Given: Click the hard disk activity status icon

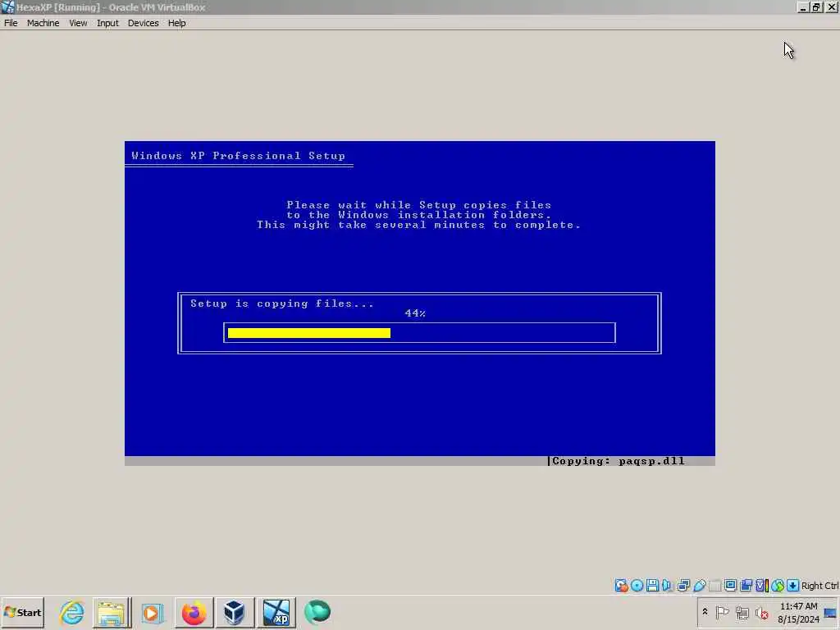Looking at the screenshot, I should (622, 586).
